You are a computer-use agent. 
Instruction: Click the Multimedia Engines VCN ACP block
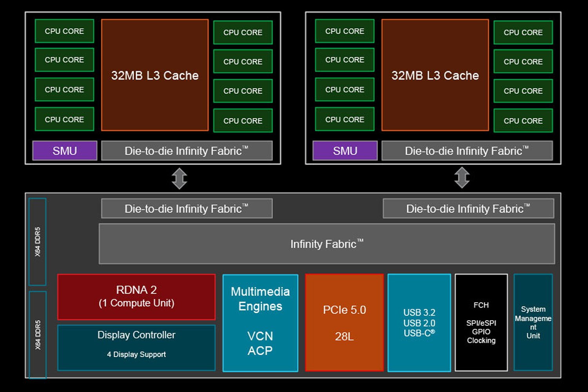tap(260, 322)
